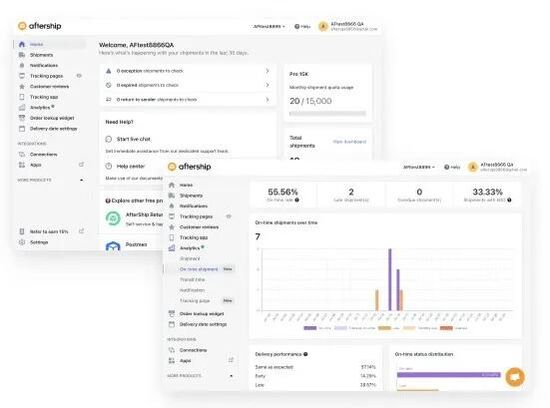This screenshot has height=408, width=550.
Task: Click Apps grid icon in back window sidebar
Action: 22,165
